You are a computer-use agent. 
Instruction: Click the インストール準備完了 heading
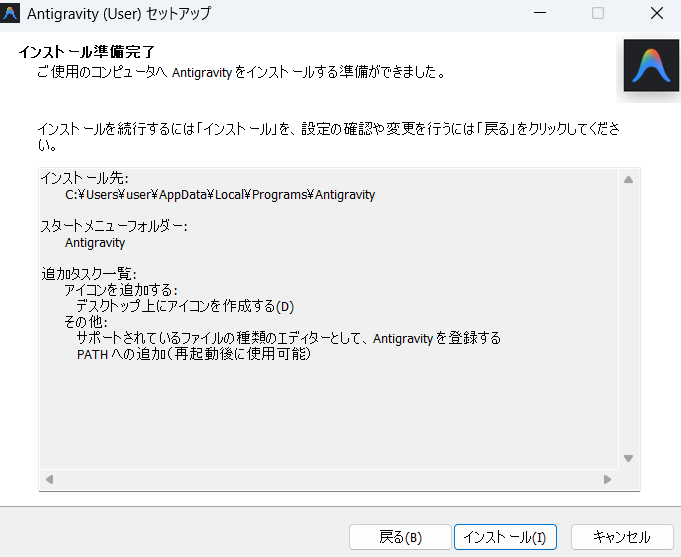[86, 52]
